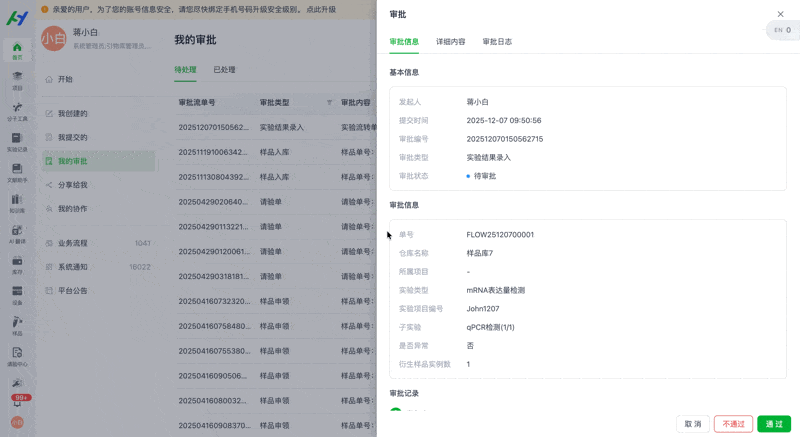Close the 审批 panel with X
Image resolution: width=800 pixels, height=437 pixels.
[x=780, y=14]
